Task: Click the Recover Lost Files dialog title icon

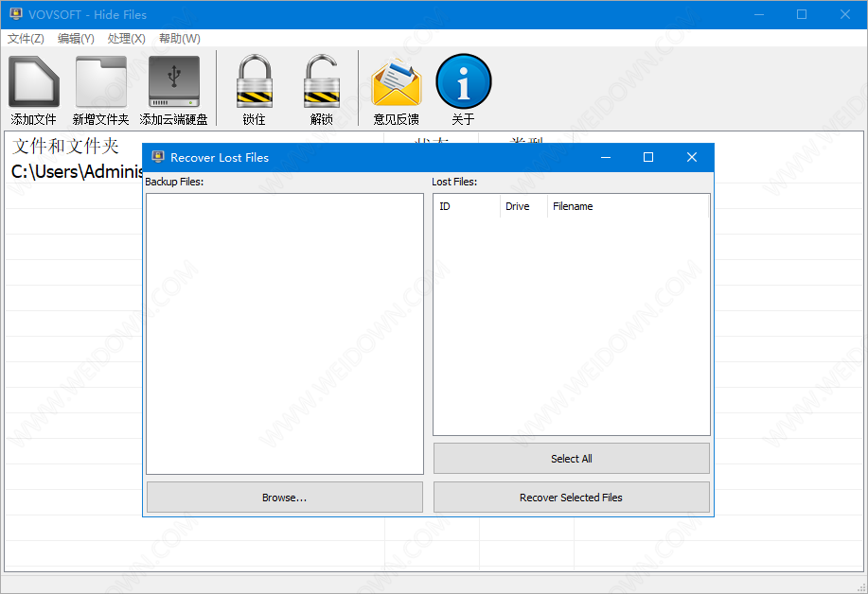Action: [x=158, y=157]
